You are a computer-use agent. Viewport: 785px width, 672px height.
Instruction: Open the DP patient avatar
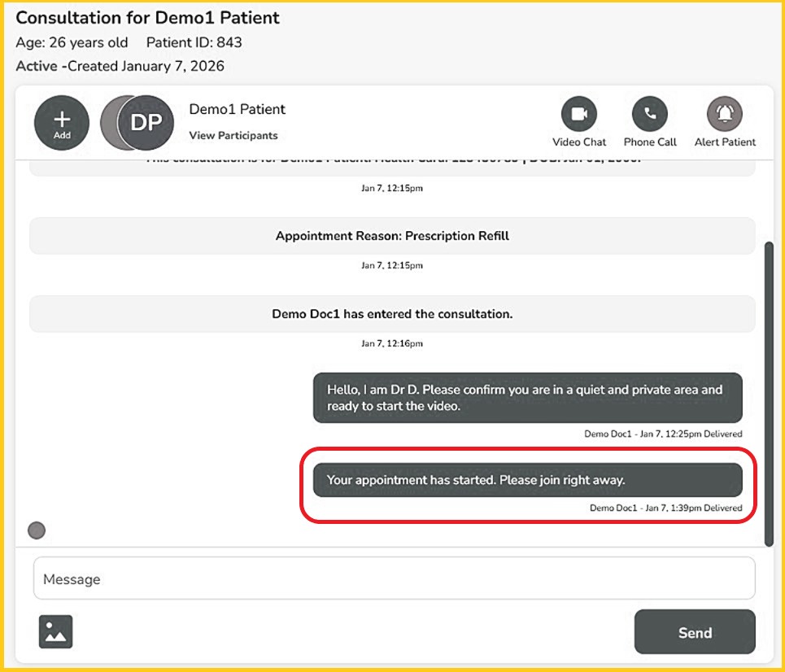[146, 123]
